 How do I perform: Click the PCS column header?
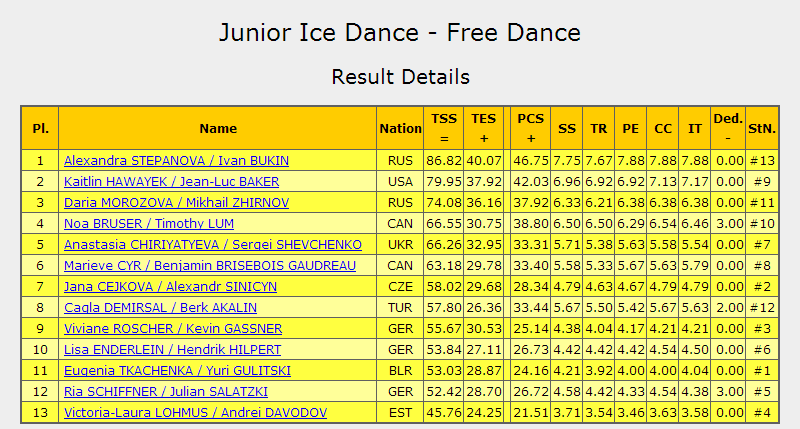pyautogui.click(x=531, y=129)
